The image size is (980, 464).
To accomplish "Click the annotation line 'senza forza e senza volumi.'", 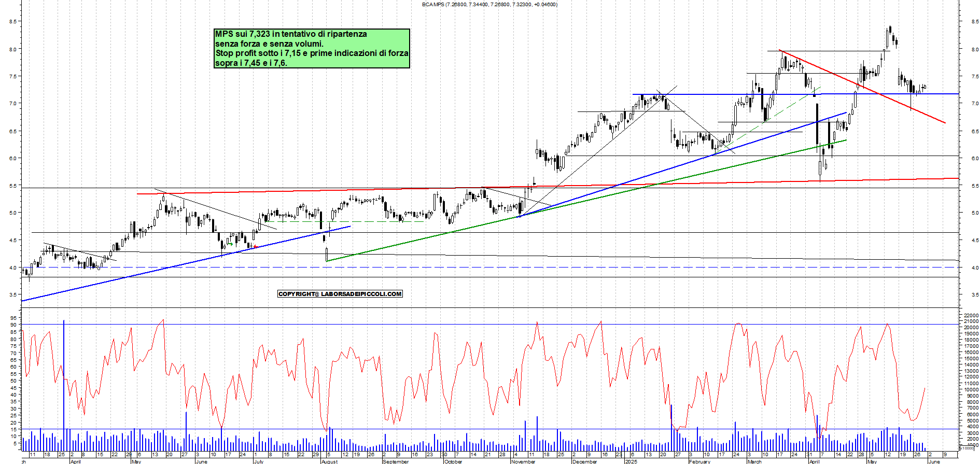I will [x=269, y=44].
